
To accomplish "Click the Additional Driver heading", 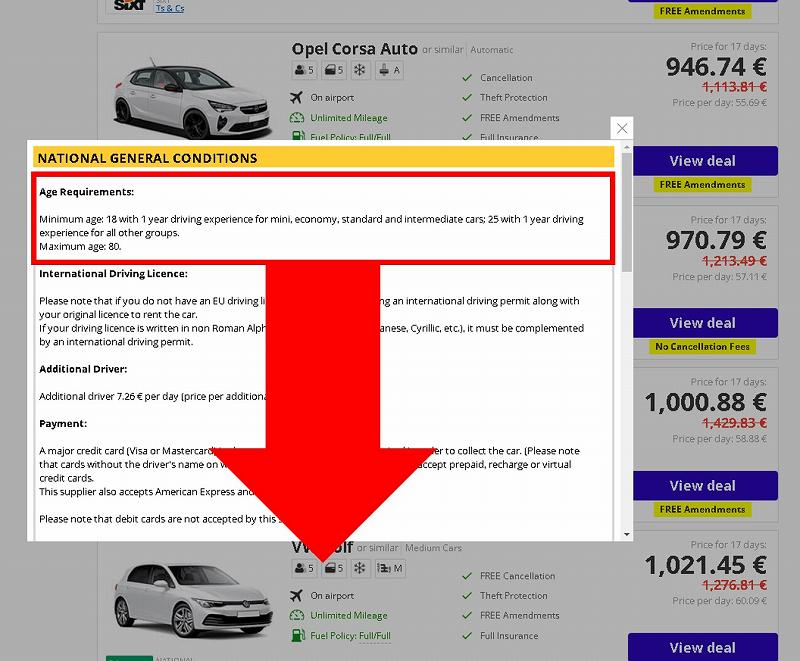I will [83, 369].
